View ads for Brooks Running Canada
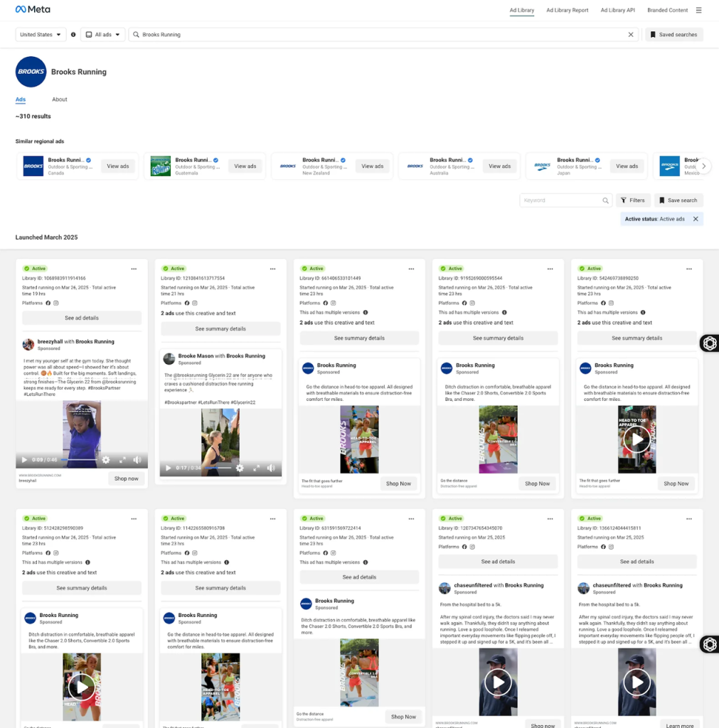The height and width of the screenshot is (728, 719). coord(118,166)
